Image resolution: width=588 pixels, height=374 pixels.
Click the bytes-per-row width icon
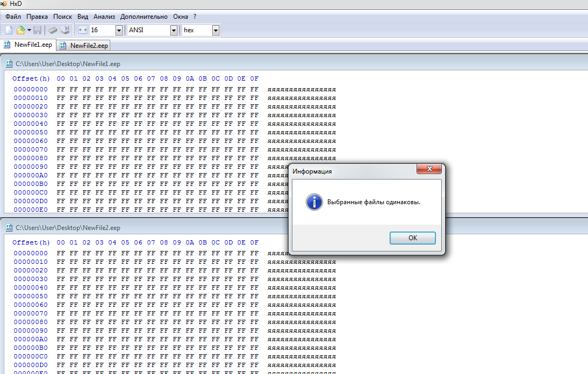82,30
